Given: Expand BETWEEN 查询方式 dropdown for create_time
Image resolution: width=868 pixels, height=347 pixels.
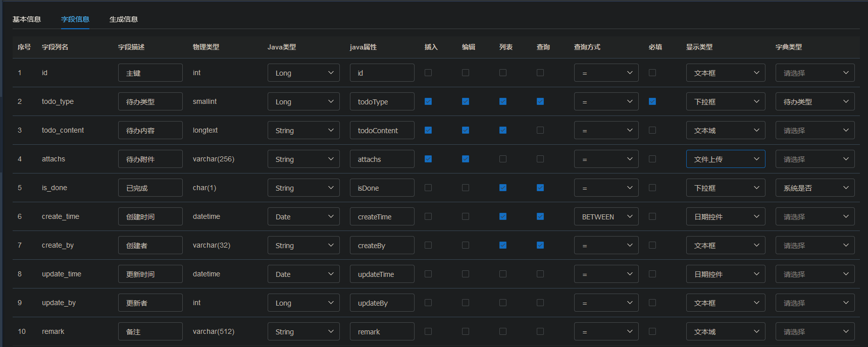Looking at the screenshot, I should click(606, 216).
